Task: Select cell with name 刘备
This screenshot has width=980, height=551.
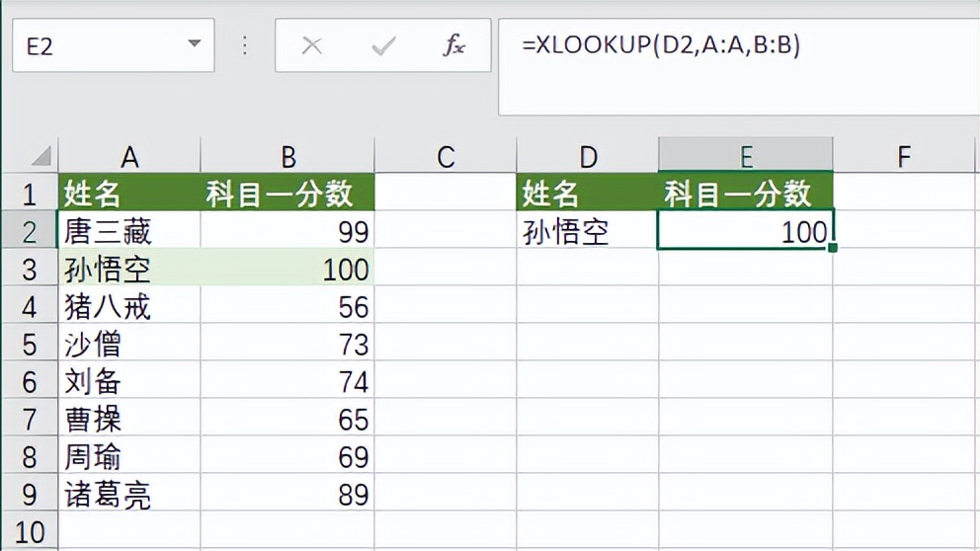Action: click(129, 380)
